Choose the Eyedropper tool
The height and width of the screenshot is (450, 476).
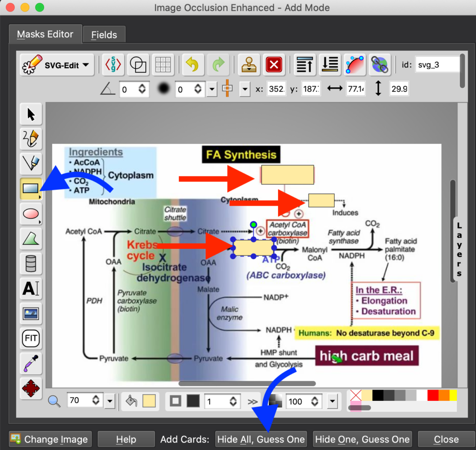pos(31,363)
